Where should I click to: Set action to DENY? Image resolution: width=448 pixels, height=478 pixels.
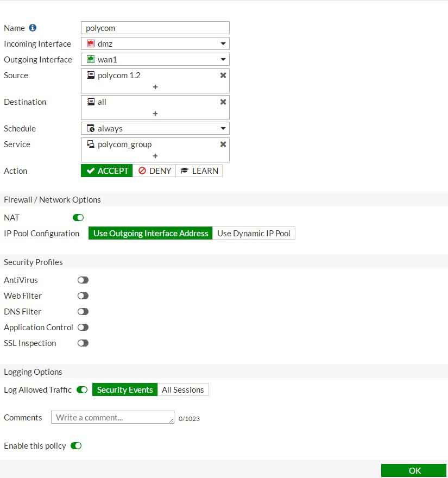pyautogui.click(x=154, y=171)
